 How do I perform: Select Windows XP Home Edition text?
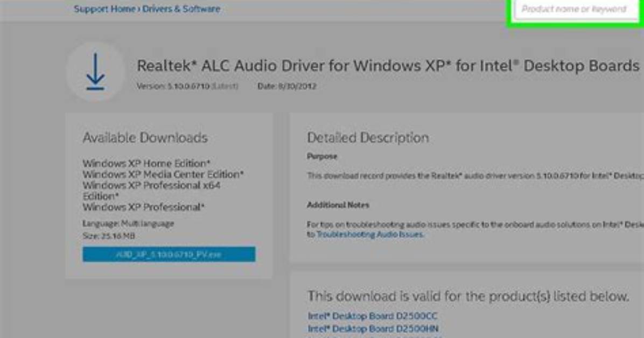coord(146,164)
